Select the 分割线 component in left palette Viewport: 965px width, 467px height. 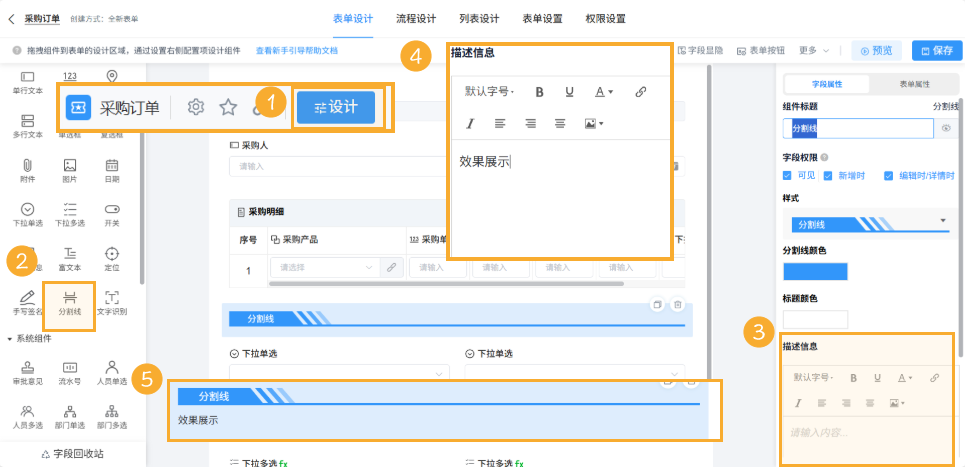click(x=69, y=302)
